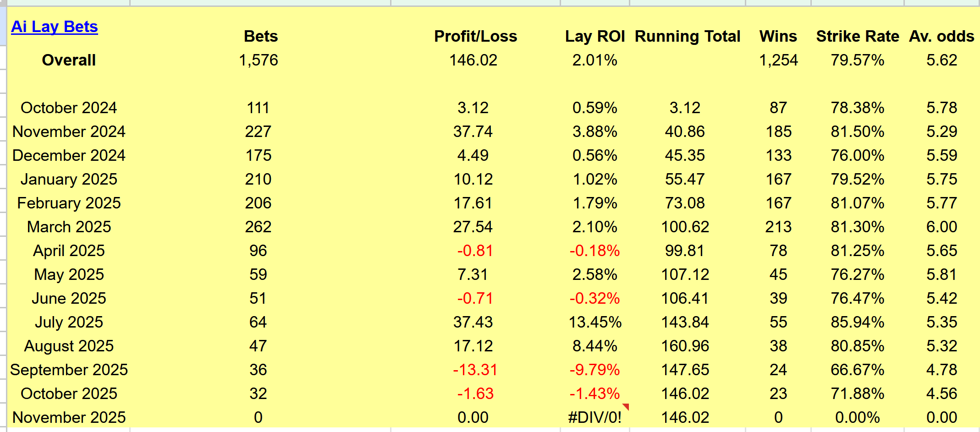Click the October 2024 row label

pos(69,108)
